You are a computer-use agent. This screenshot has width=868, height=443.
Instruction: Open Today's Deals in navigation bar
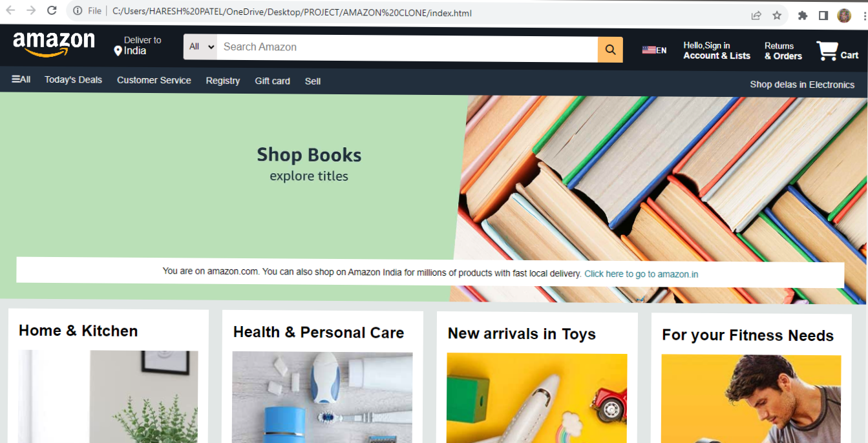[x=73, y=79]
